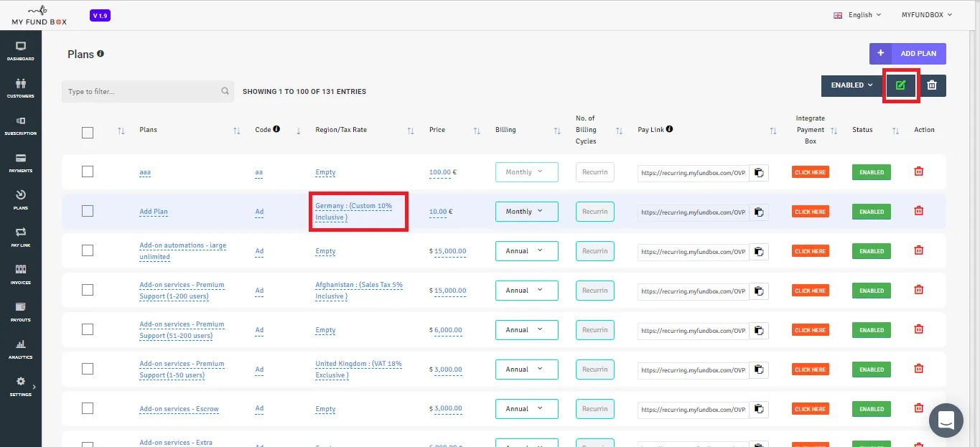Open the English language dropdown
This screenshot has height=447, width=980.
[857, 15]
